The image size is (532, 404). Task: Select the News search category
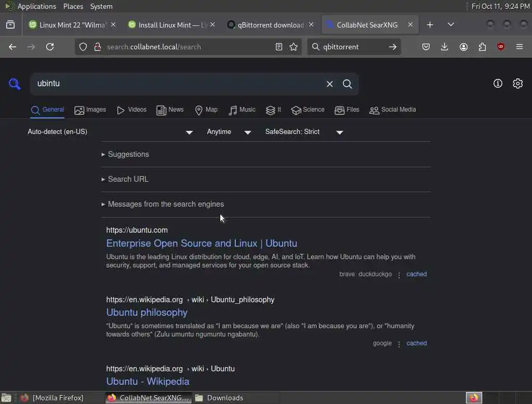(170, 110)
